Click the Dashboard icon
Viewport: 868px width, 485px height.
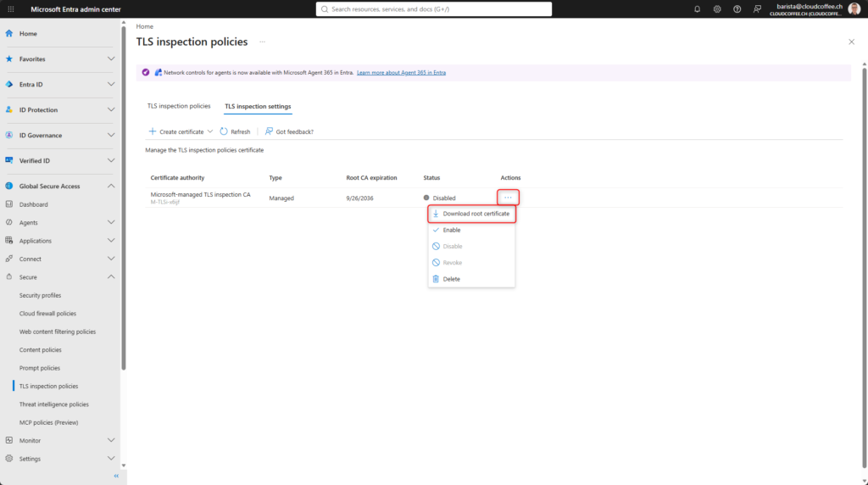(x=8, y=204)
